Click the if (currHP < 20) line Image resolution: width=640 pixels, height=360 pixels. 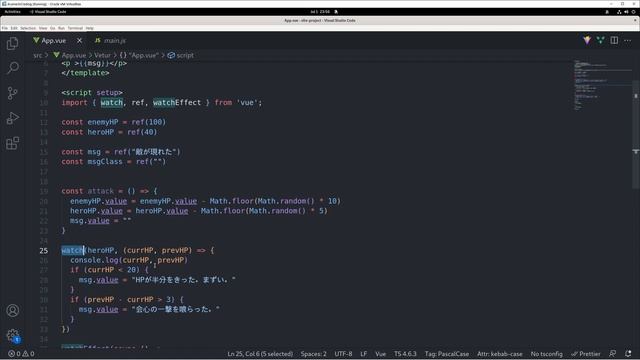point(109,270)
